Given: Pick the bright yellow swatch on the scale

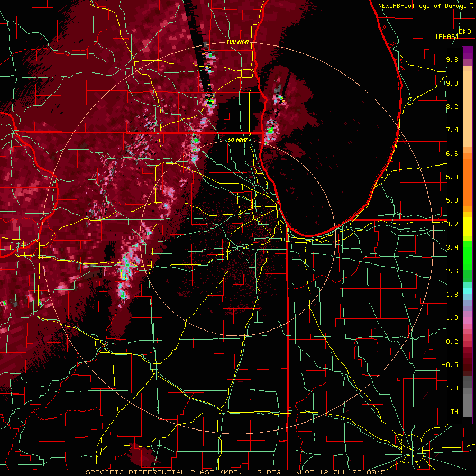Looking at the screenshot, I should [x=467, y=226].
